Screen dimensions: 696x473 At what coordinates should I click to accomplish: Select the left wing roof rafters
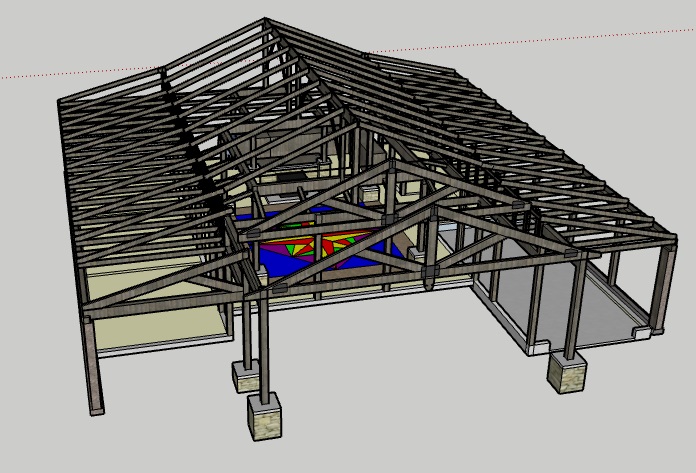(130, 150)
